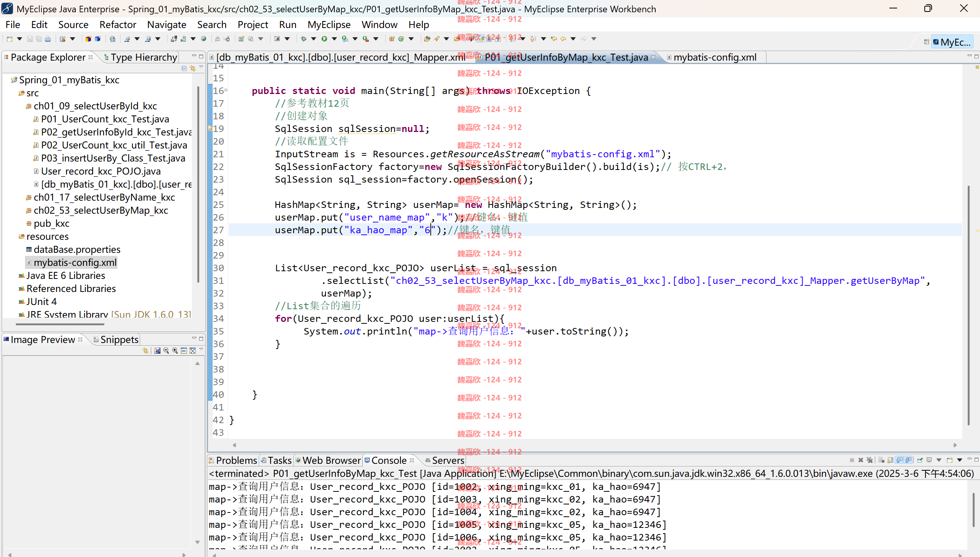
Task: Open the MyEclipse menu
Action: (x=329, y=25)
